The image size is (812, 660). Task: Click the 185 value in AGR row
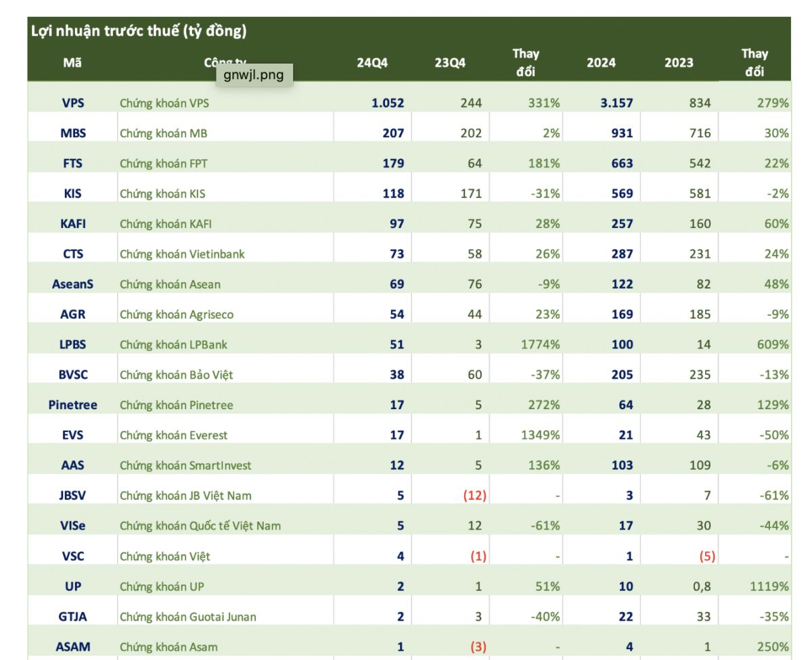point(700,314)
